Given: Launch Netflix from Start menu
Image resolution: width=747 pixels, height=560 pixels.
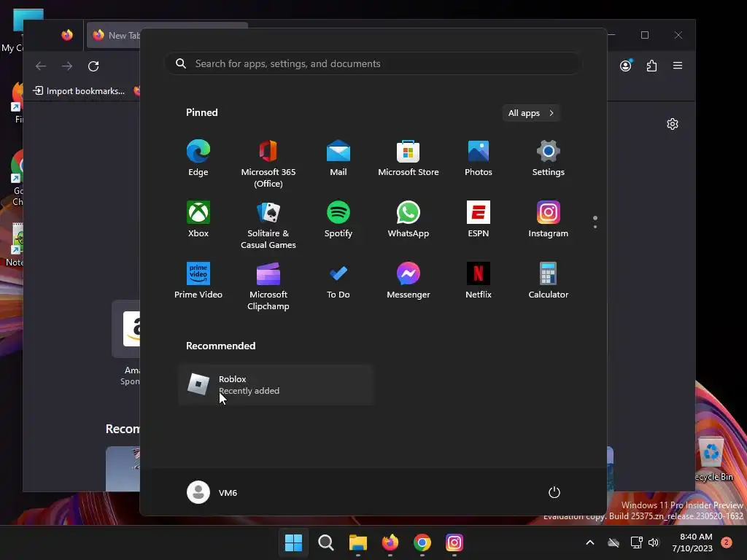Looking at the screenshot, I should (x=479, y=281).
